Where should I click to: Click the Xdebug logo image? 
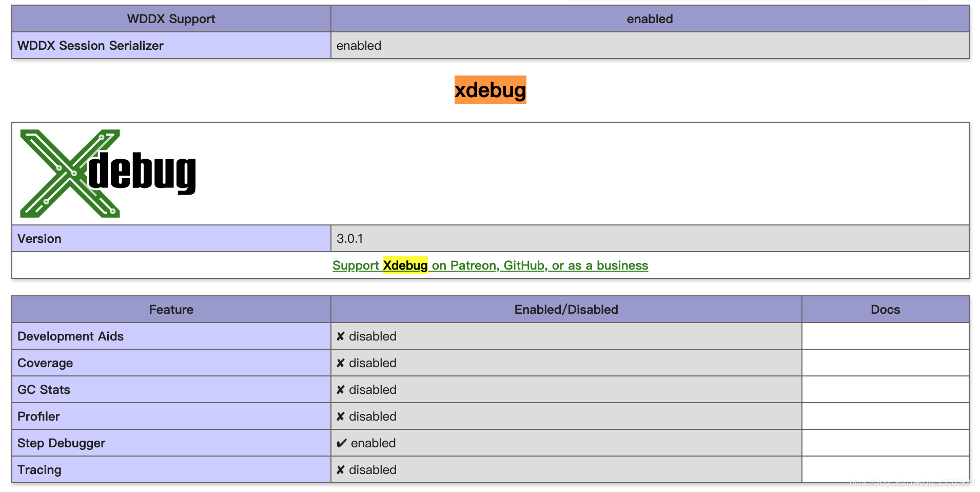coord(108,174)
